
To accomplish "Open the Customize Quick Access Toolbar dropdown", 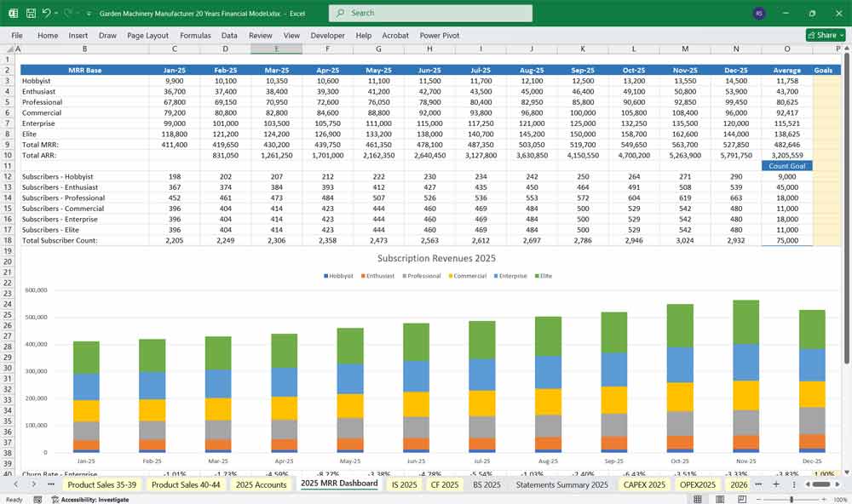I will pos(89,12).
